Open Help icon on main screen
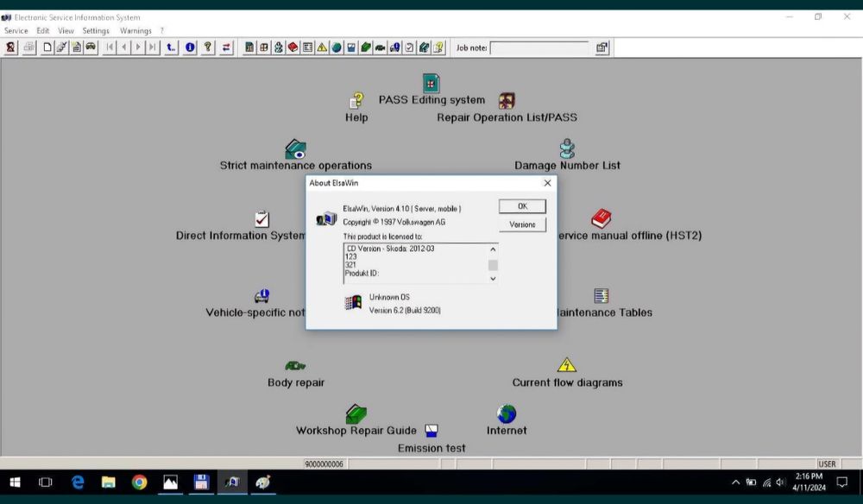 pos(356,101)
